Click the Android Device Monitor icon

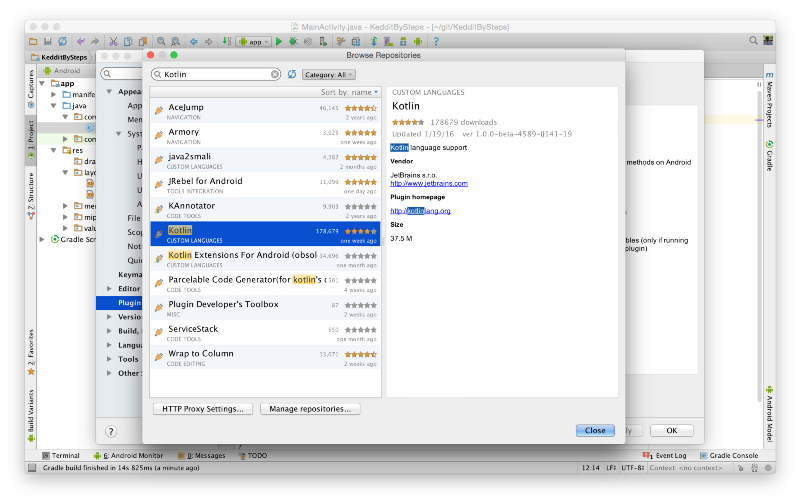pyautogui.click(x=418, y=41)
